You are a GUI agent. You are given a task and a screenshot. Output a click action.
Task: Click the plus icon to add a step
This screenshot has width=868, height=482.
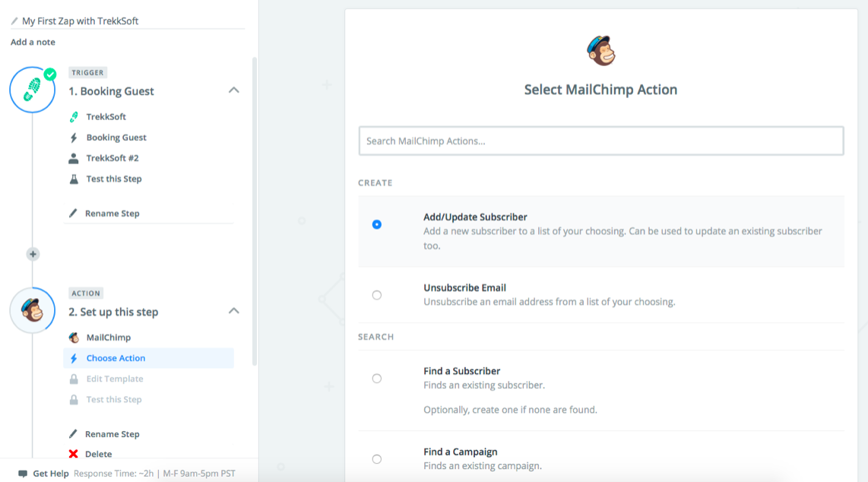pos(33,254)
